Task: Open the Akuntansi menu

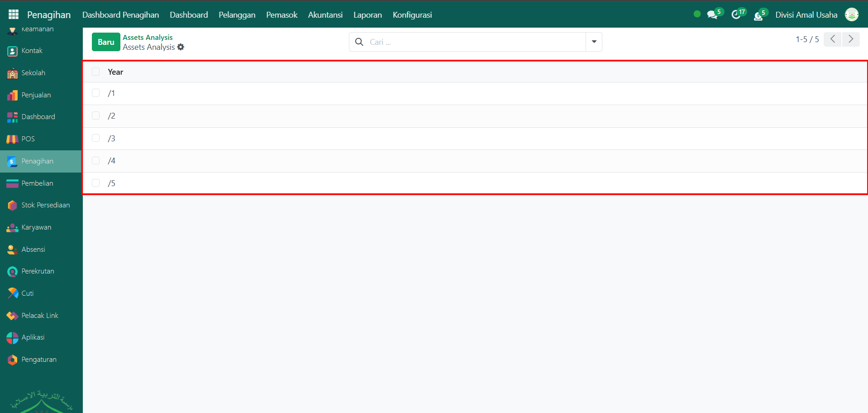Action: [x=325, y=15]
